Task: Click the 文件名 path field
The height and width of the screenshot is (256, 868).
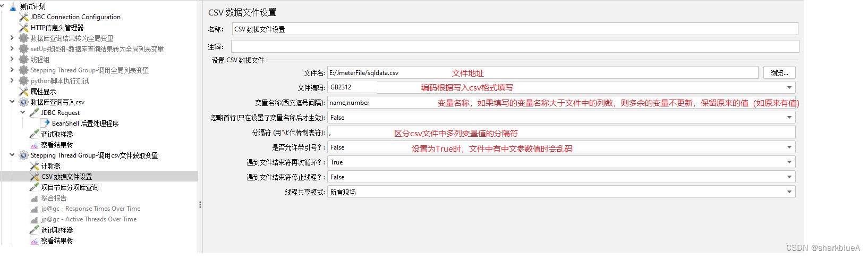Action: click(x=542, y=73)
